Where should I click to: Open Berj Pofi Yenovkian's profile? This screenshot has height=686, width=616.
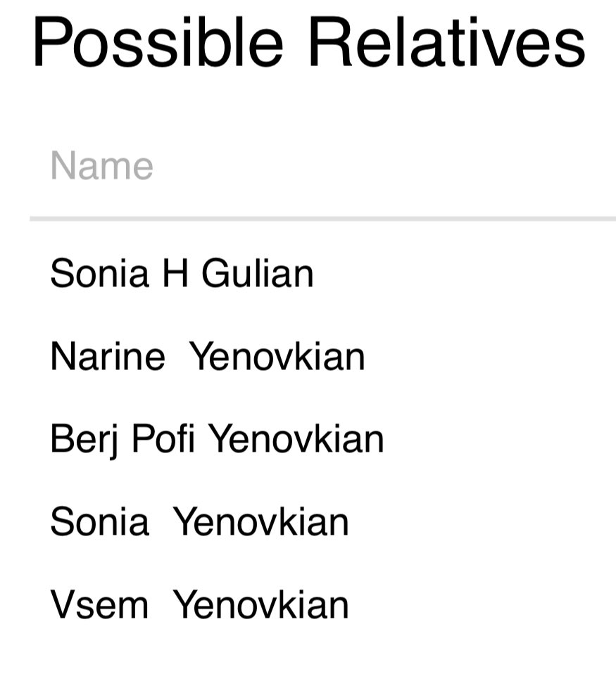click(217, 439)
